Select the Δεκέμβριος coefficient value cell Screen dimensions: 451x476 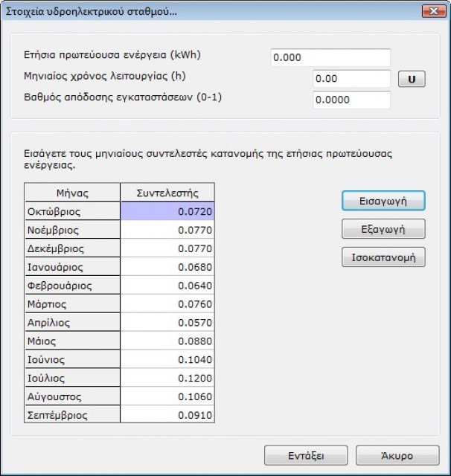[167, 249]
